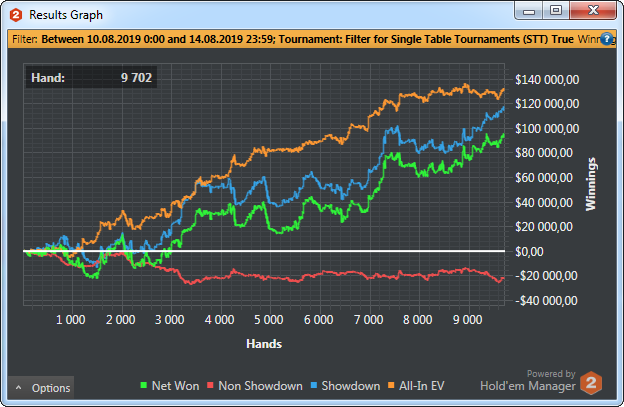This screenshot has height=407, width=624.
Task: Close the Results Graph window
Action: [593, 11]
